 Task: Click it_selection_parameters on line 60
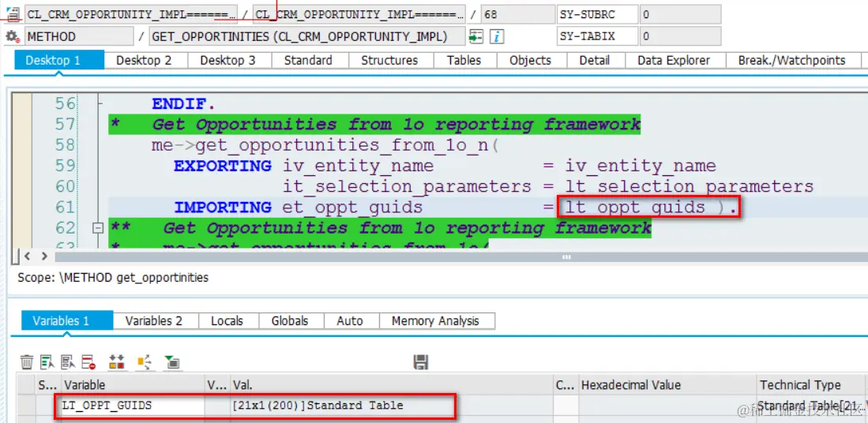tap(408, 187)
